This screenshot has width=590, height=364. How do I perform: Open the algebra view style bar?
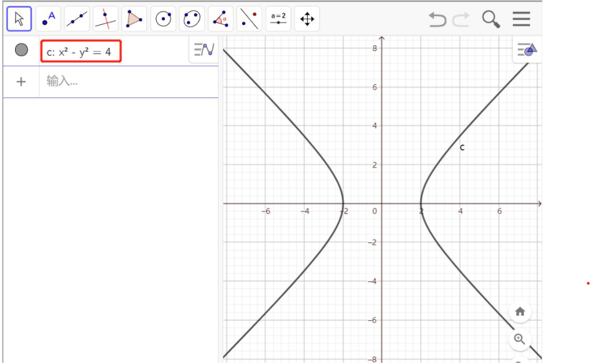(x=204, y=50)
